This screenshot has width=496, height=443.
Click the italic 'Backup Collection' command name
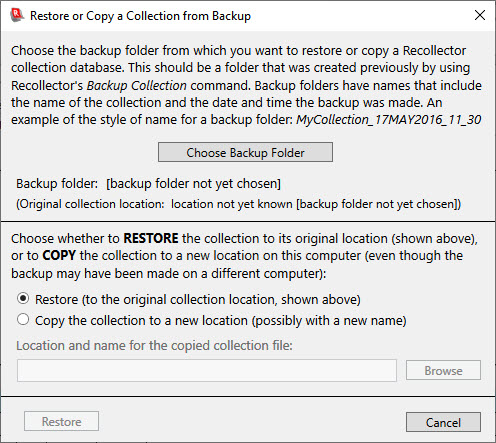[137, 86]
